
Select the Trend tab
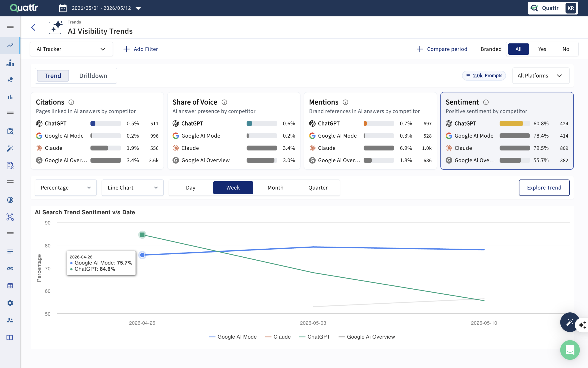53,76
